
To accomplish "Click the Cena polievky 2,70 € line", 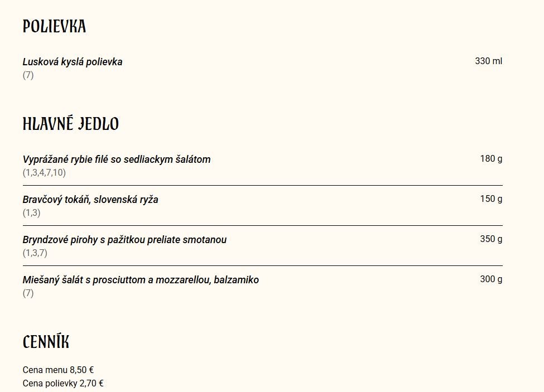I will pos(63,383).
